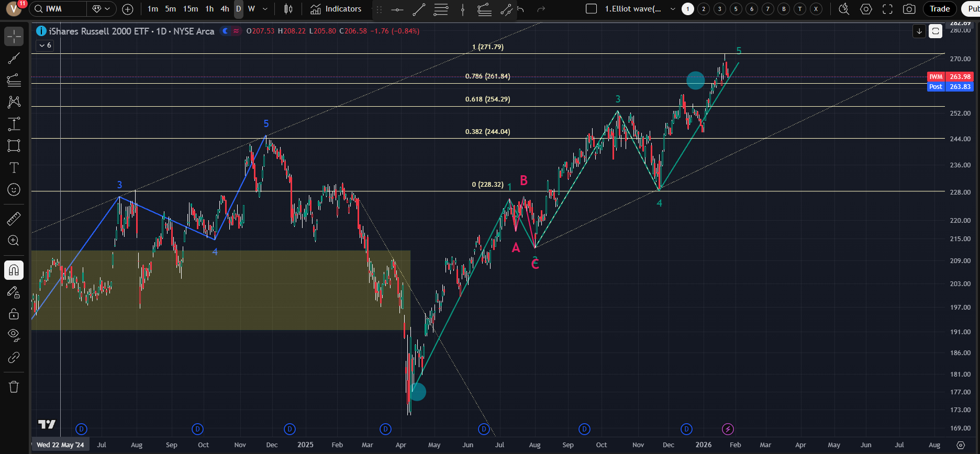Select the Text annotation tool

14,167
